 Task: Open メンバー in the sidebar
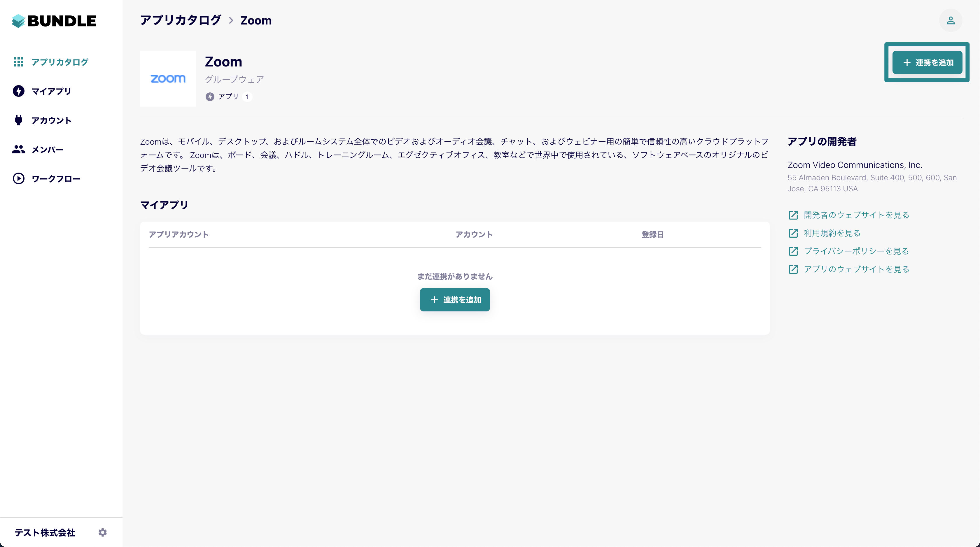(x=47, y=150)
